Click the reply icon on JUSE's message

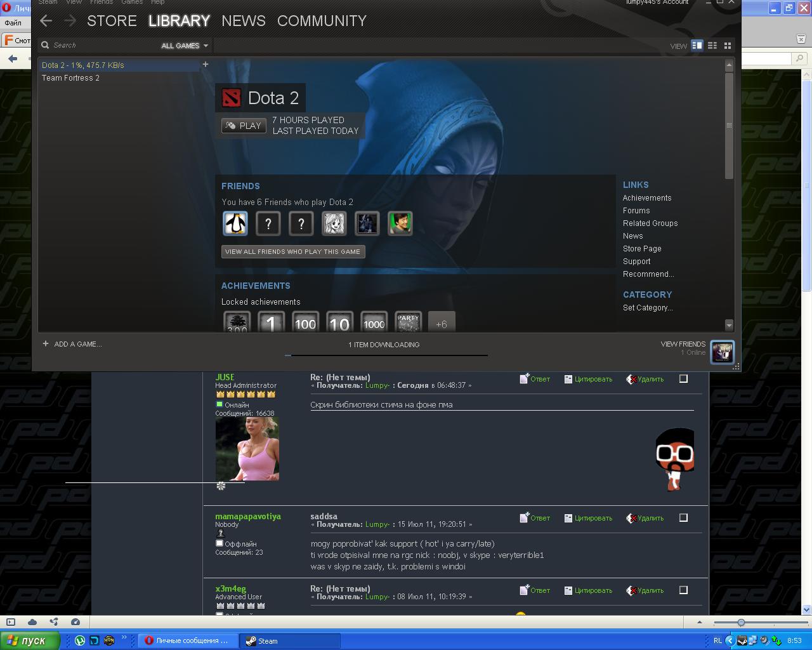tap(524, 379)
